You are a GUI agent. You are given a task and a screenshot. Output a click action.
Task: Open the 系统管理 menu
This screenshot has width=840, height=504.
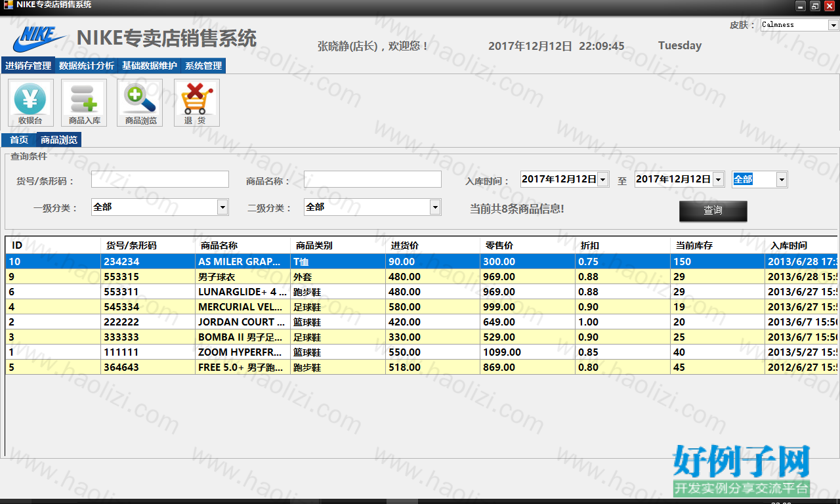pos(203,66)
